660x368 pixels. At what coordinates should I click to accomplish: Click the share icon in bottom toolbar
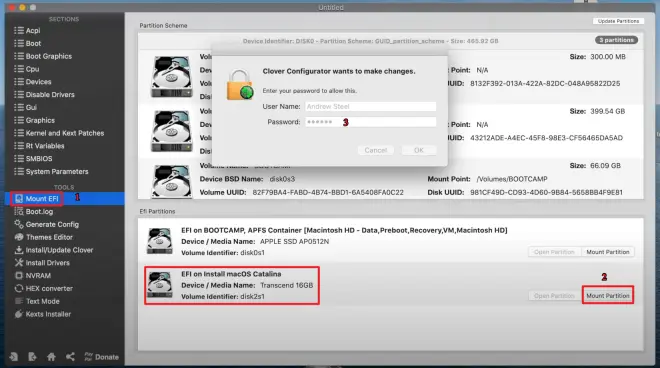click(x=70, y=357)
